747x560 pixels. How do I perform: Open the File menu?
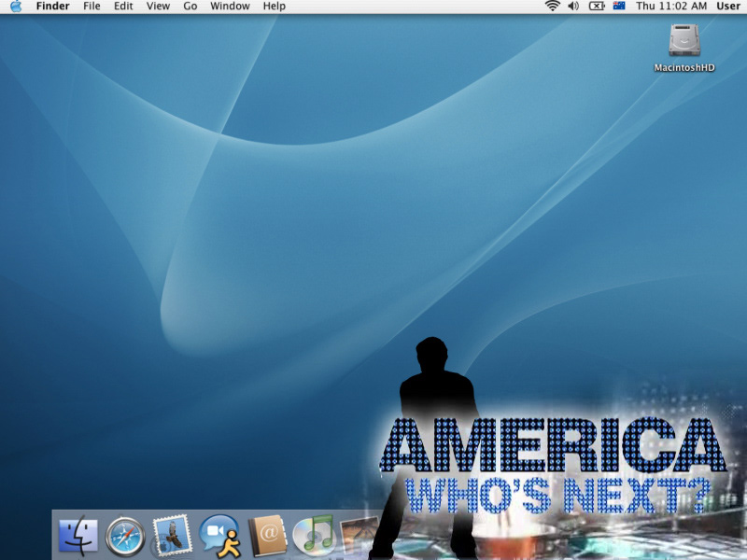pos(92,7)
